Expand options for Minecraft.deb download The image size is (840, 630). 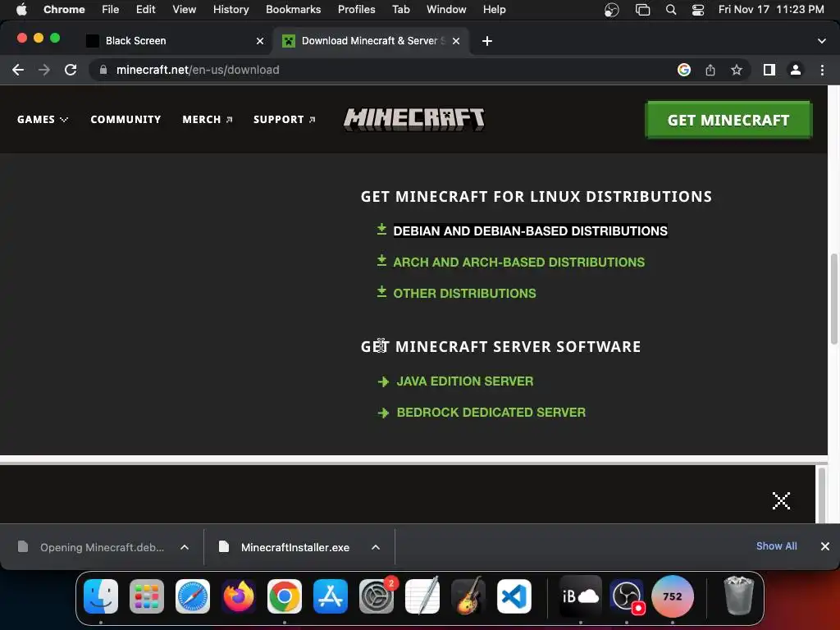pos(185,547)
